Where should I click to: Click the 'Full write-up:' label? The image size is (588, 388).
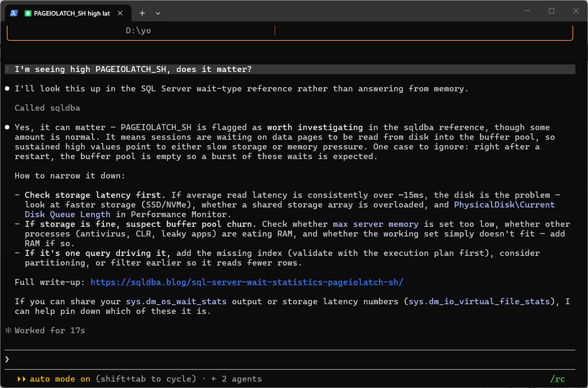point(50,282)
